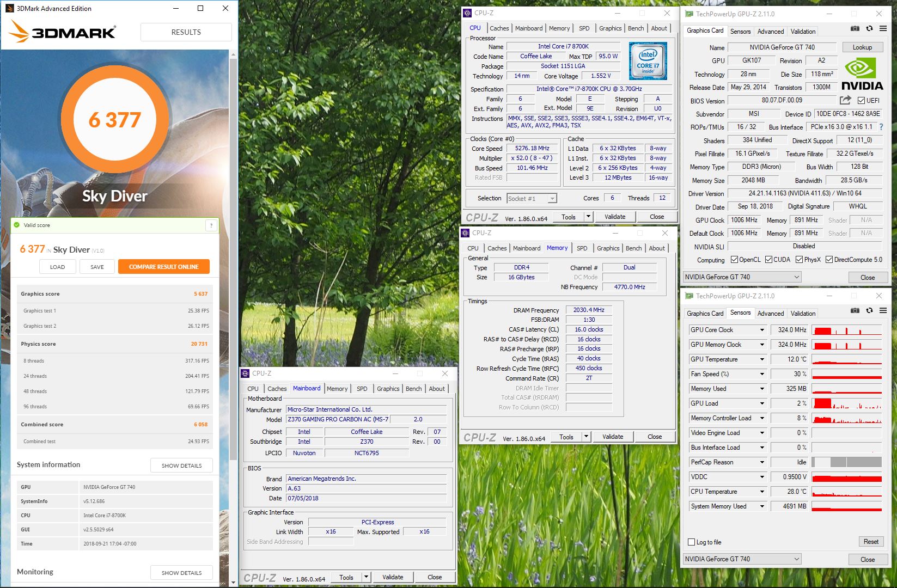Click the 6 377 score circle

click(x=115, y=120)
